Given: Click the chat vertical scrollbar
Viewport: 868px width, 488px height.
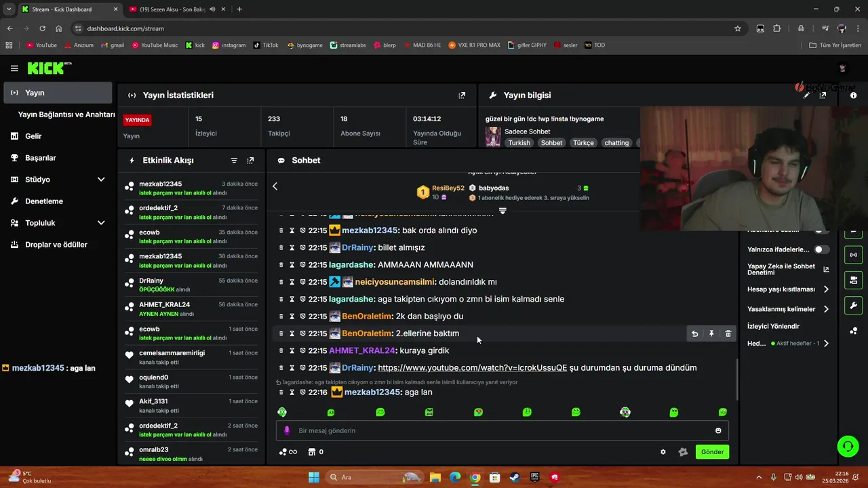Looking at the screenshot, I should (737, 378).
